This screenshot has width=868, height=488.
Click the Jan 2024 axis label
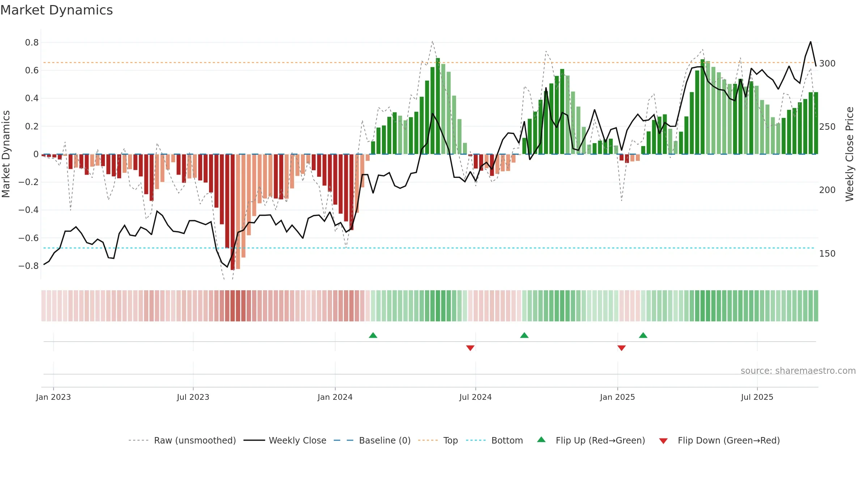coord(335,397)
